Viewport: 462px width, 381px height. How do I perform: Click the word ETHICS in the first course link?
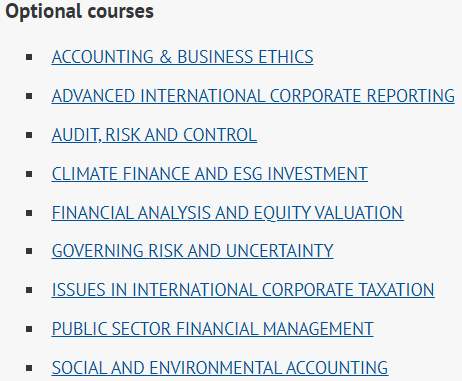coord(286,57)
